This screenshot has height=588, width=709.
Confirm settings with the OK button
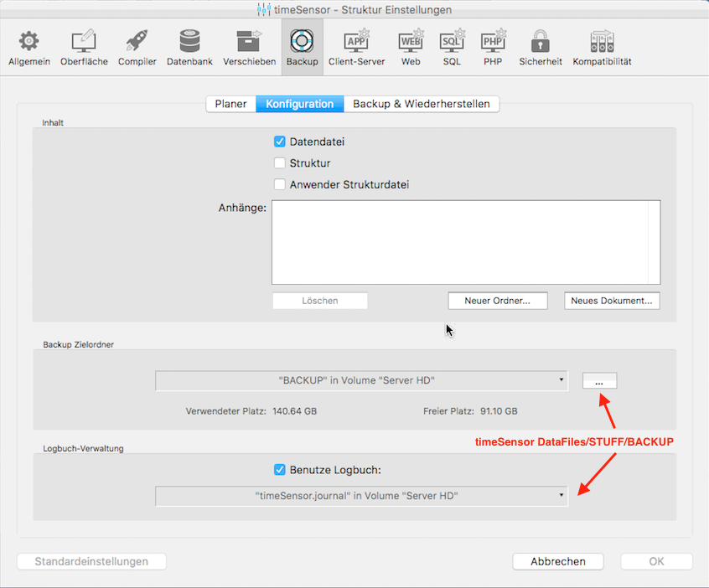coord(656,562)
